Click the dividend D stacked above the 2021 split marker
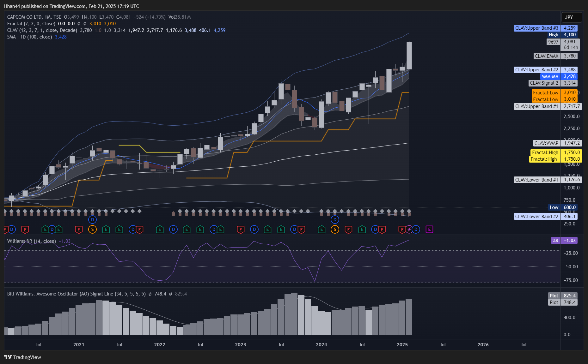588x364 pixels. click(x=92, y=219)
